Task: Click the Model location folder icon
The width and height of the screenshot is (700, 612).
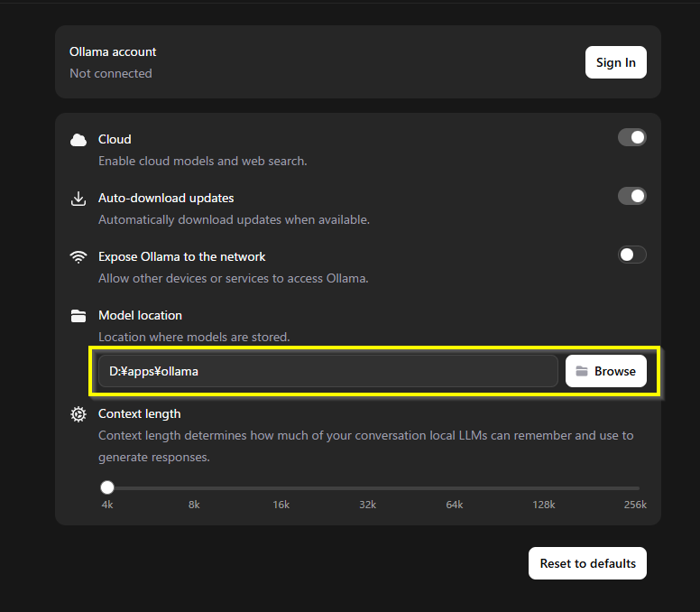Action: (x=78, y=316)
